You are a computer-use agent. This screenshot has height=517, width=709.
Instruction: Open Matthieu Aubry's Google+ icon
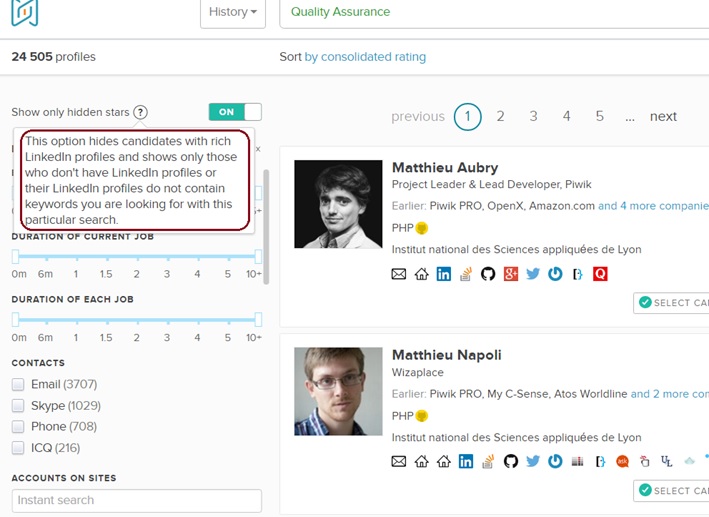pyautogui.click(x=510, y=274)
